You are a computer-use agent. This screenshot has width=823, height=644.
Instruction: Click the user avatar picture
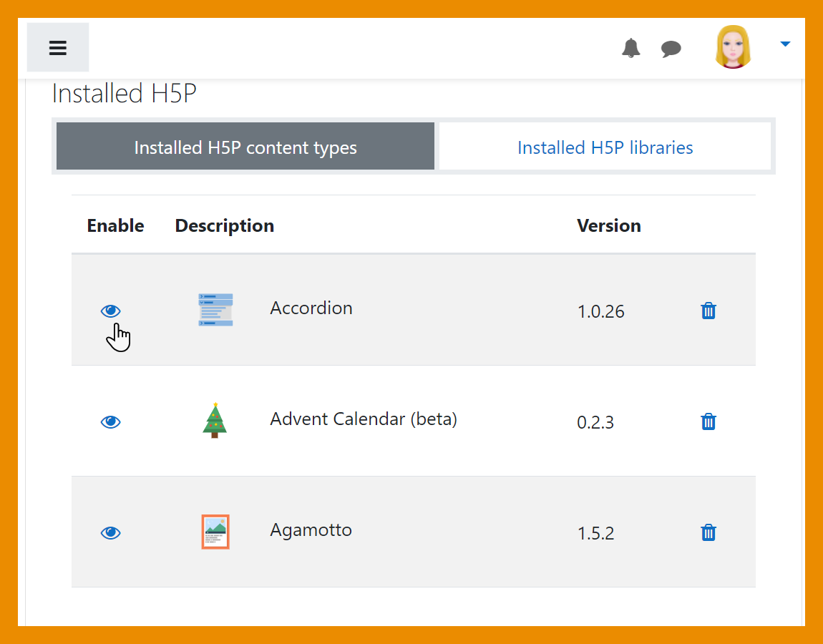point(733,47)
